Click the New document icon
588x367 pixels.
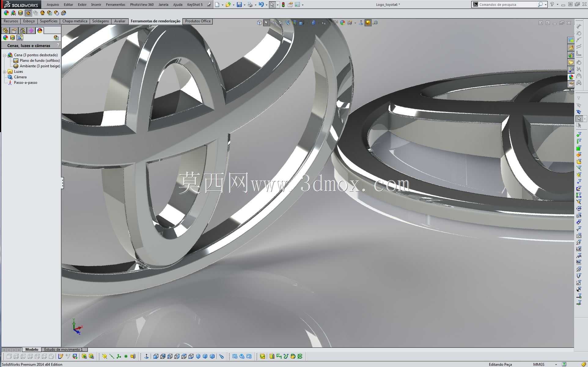217,5
